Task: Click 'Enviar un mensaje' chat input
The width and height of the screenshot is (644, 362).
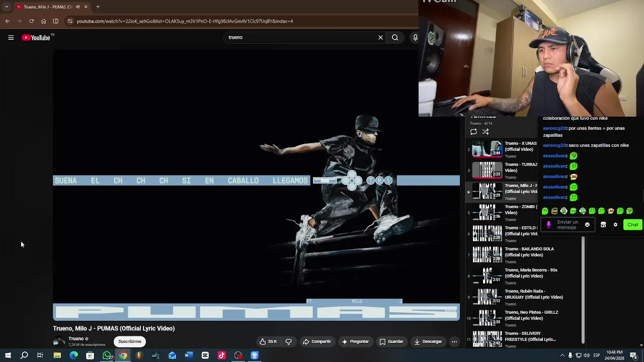Action: (x=568, y=225)
